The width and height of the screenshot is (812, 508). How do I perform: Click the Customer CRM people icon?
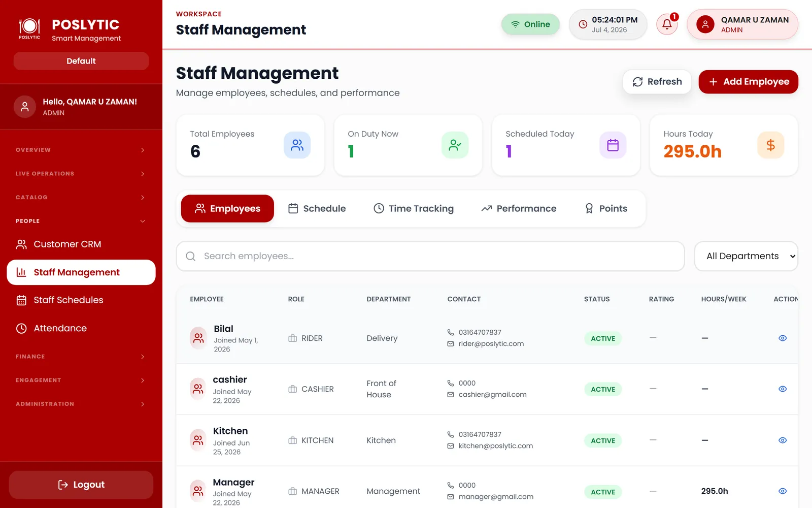21,244
